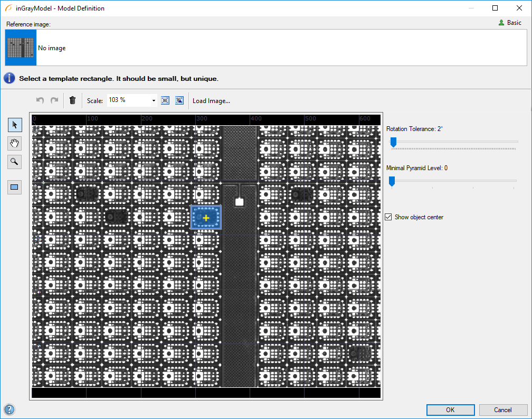Pick the rectangle template tool

click(14, 187)
